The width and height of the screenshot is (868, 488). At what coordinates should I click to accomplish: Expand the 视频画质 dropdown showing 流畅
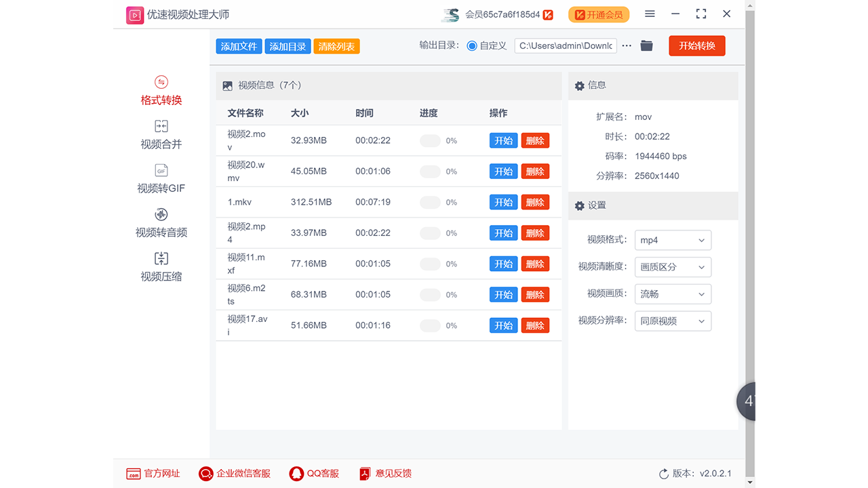click(673, 294)
